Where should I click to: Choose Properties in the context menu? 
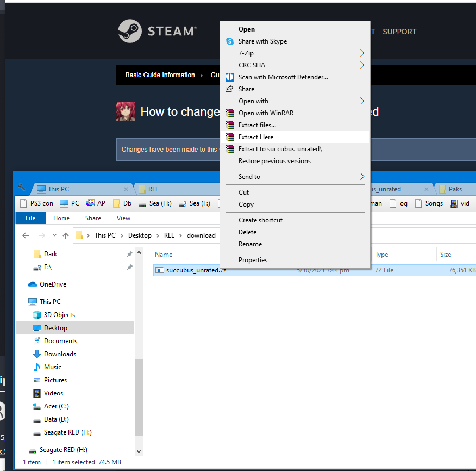point(253,260)
